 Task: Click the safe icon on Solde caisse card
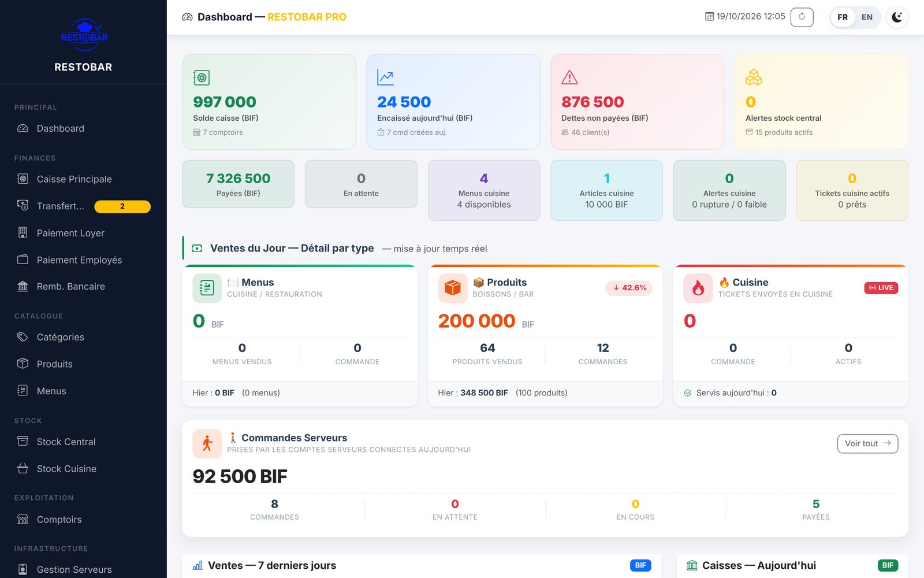202,77
